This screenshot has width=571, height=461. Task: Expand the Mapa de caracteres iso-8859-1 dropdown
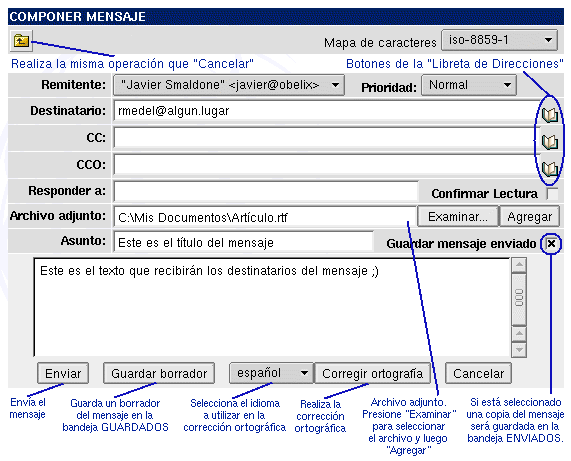pos(499,40)
